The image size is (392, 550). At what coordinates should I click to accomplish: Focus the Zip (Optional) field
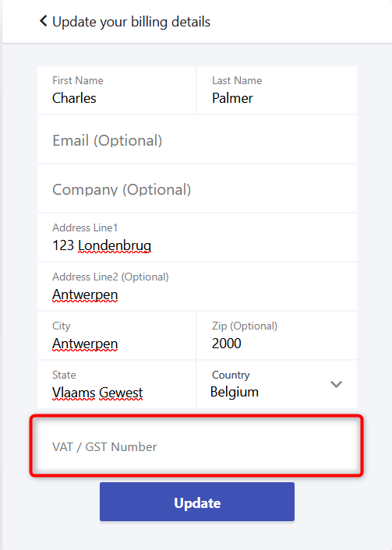pyautogui.click(x=277, y=336)
